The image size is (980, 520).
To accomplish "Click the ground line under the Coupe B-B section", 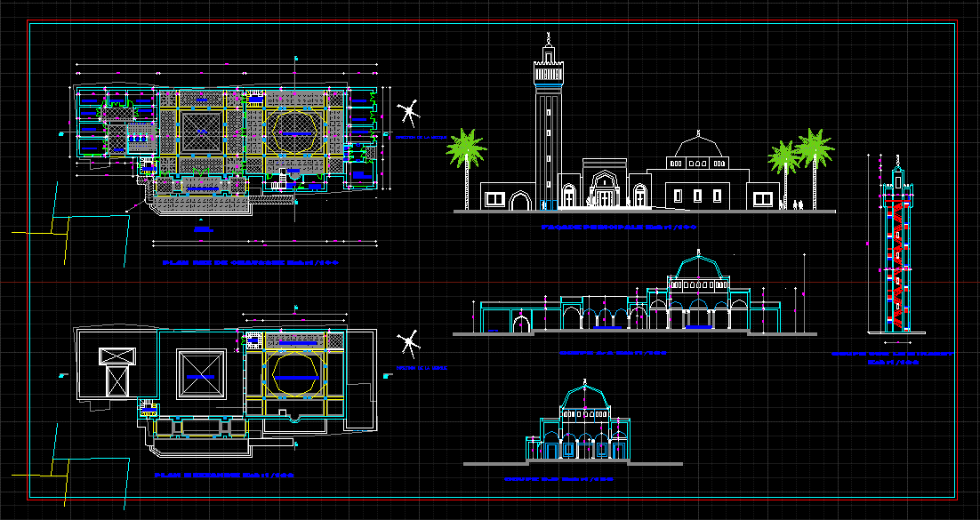I will click(573, 463).
